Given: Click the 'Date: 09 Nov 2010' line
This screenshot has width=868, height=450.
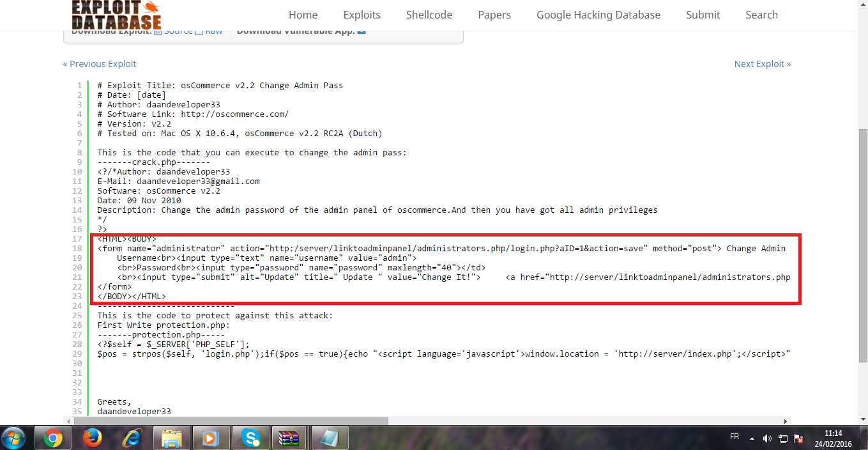Looking at the screenshot, I should (x=139, y=200).
